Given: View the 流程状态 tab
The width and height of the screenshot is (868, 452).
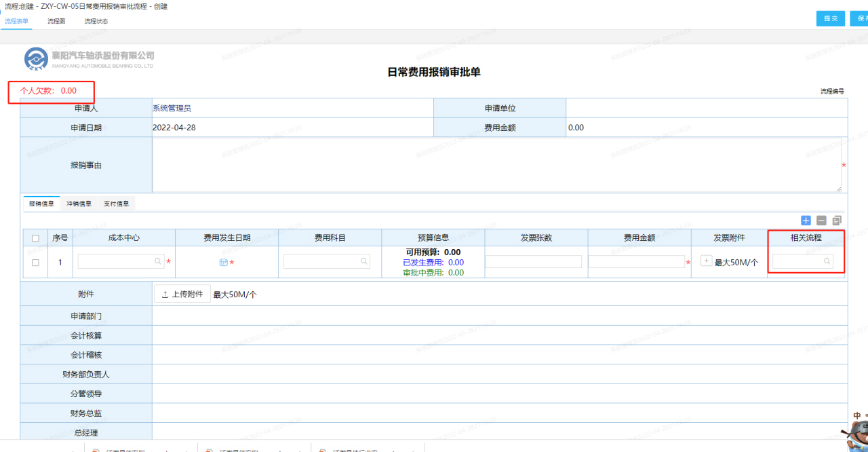Looking at the screenshot, I should 96,21.
